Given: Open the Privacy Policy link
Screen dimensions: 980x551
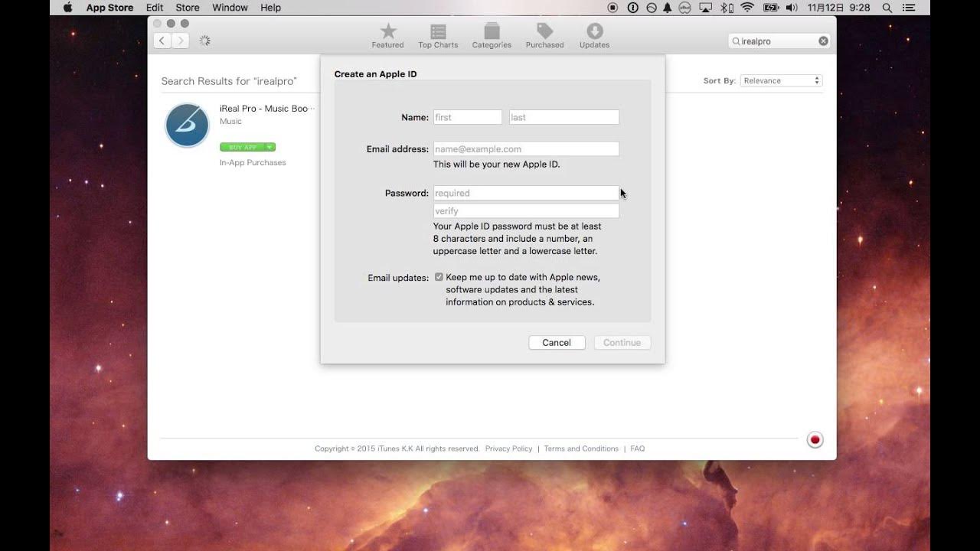Looking at the screenshot, I should tap(508, 448).
